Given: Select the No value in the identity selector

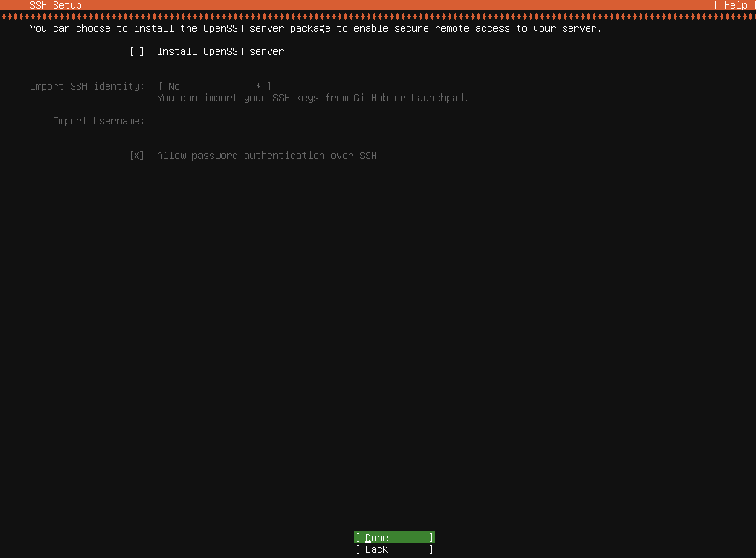Looking at the screenshot, I should (x=174, y=86).
